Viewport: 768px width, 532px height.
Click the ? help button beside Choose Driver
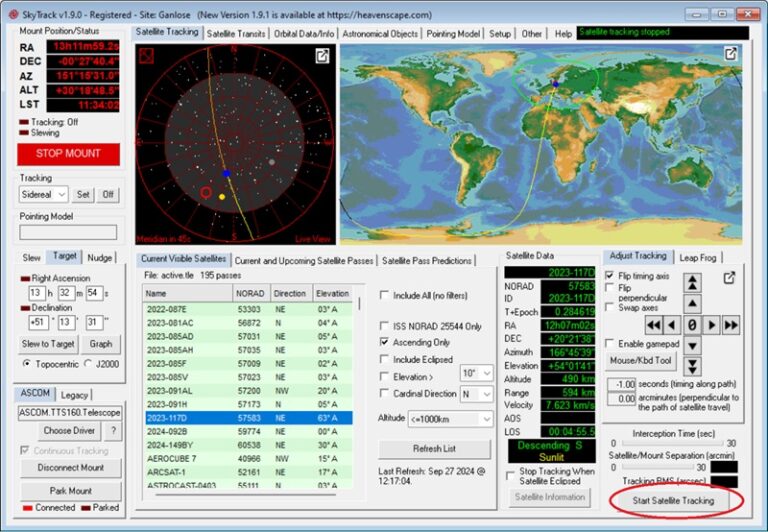(x=113, y=431)
